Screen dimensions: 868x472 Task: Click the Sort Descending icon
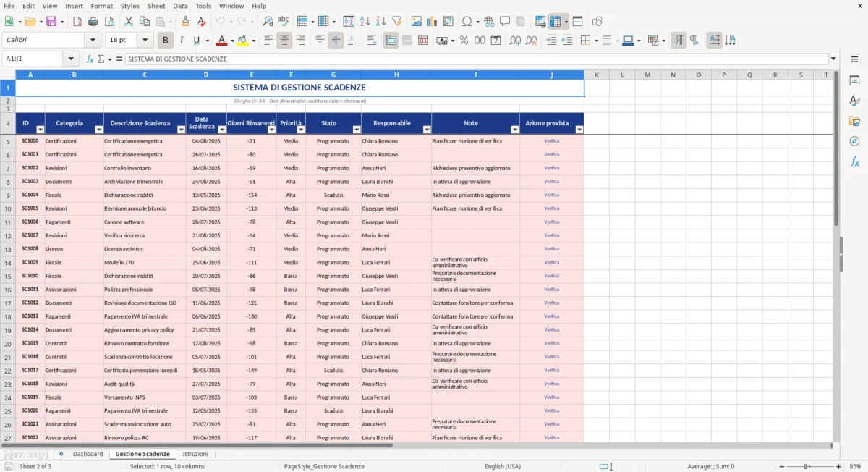[x=381, y=21]
